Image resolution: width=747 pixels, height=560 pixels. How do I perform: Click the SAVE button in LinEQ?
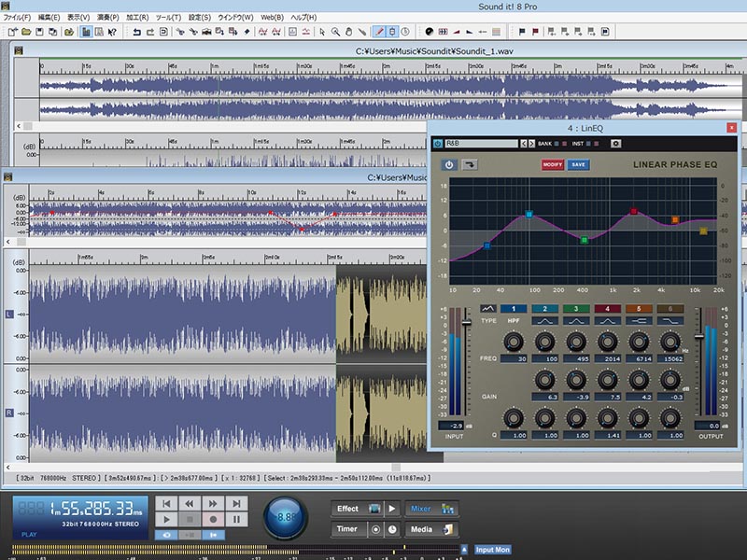pyautogui.click(x=578, y=165)
